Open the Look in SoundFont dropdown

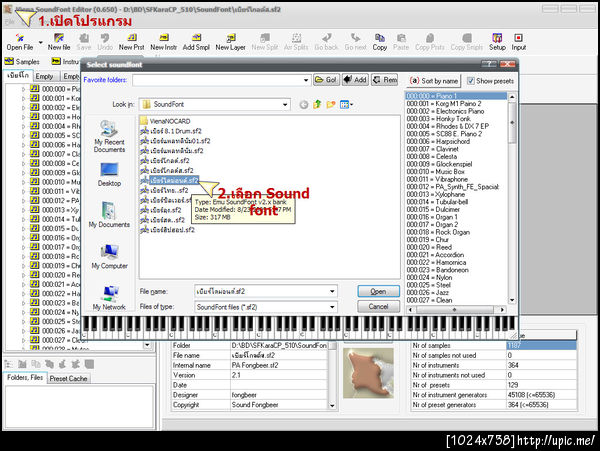click(x=285, y=104)
